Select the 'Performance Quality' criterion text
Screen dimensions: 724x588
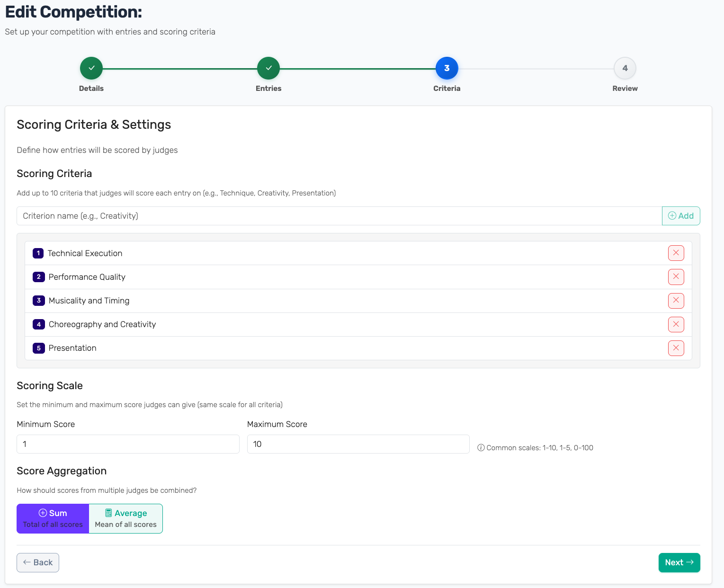pyautogui.click(x=87, y=277)
